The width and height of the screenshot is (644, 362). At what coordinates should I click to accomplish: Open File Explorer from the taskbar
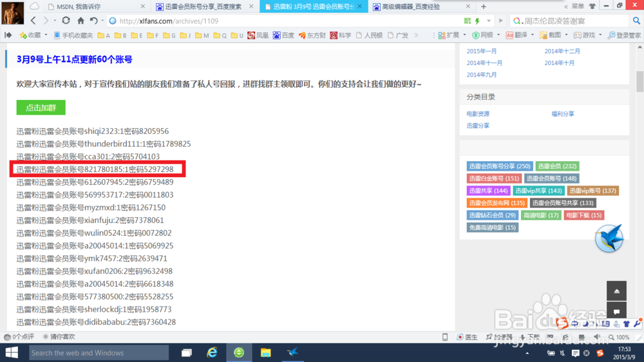pyautogui.click(x=266, y=352)
